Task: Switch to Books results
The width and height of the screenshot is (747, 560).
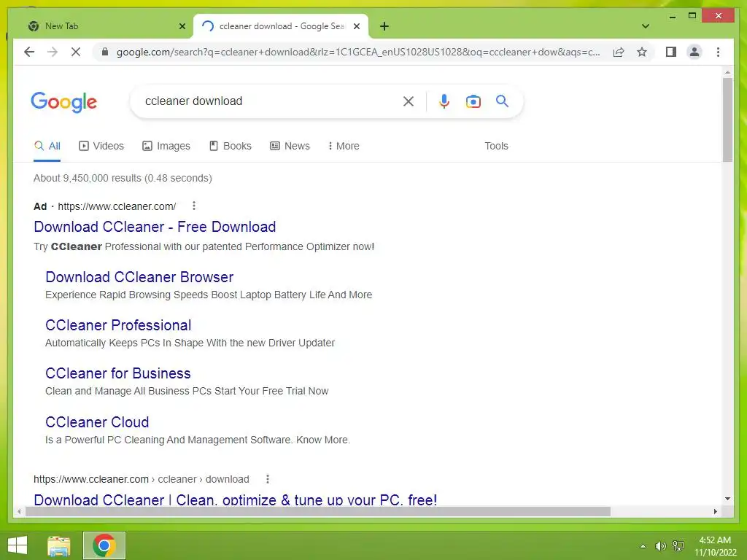Action: pos(231,146)
